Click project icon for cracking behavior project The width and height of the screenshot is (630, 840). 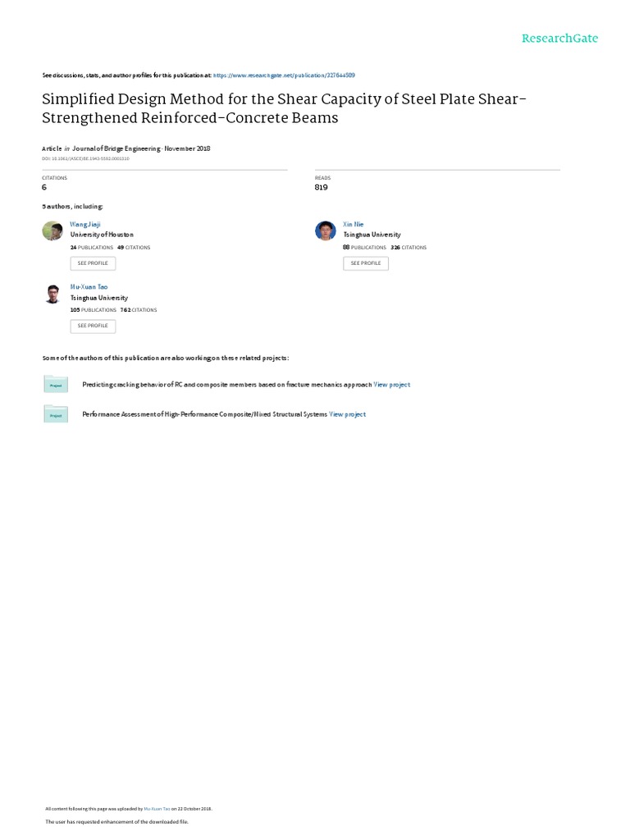tap(56, 384)
